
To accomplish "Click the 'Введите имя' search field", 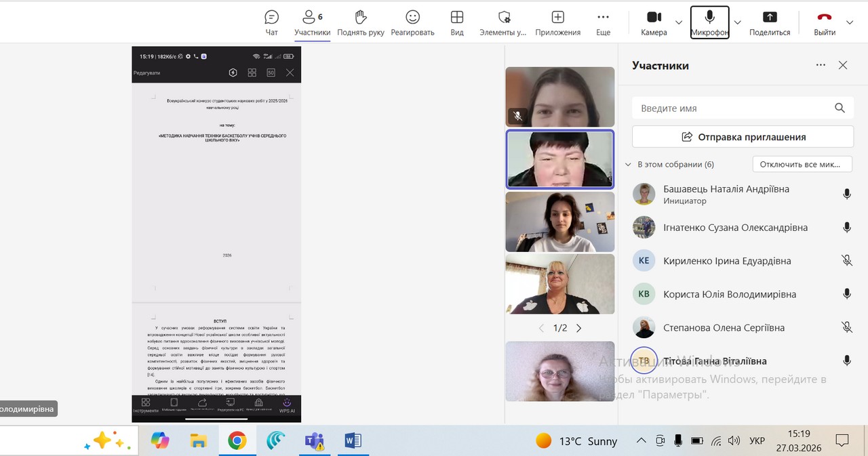I will (x=732, y=108).
